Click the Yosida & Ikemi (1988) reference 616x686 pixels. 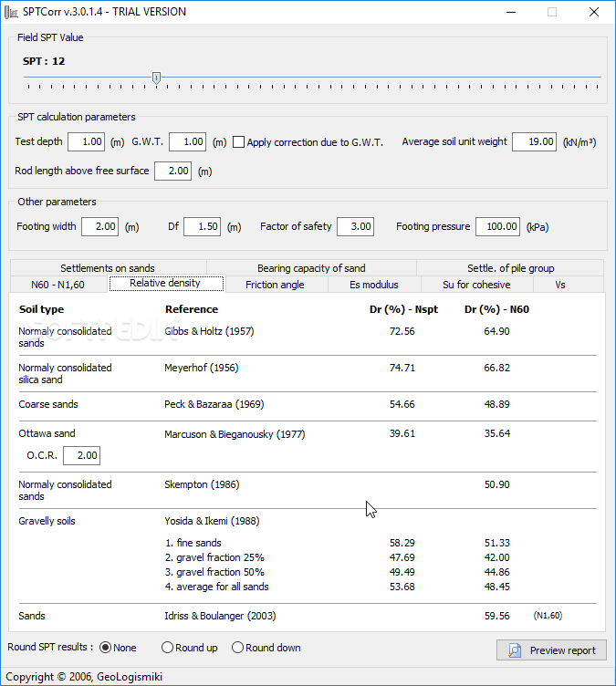click(212, 521)
